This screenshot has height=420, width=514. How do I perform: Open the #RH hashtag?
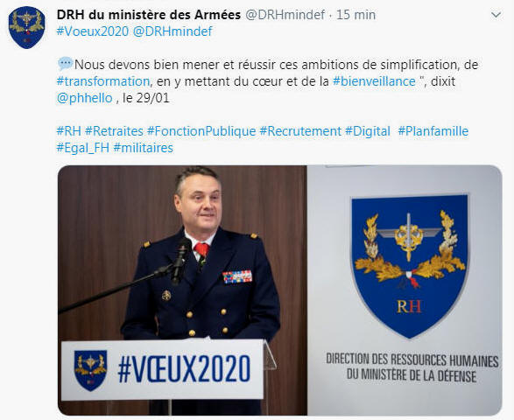click(x=69, y=131)
